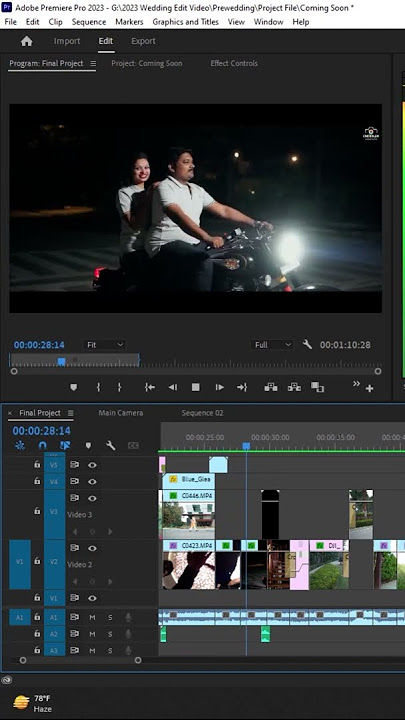Show more transport controls chevron
This screenshot has width=405, height=720.
point(356,384)
